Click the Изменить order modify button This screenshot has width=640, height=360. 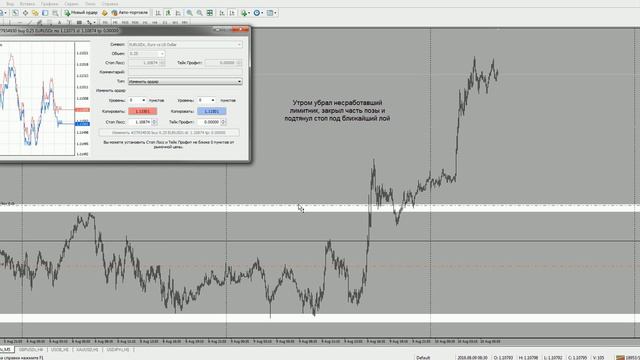(169, 133)
